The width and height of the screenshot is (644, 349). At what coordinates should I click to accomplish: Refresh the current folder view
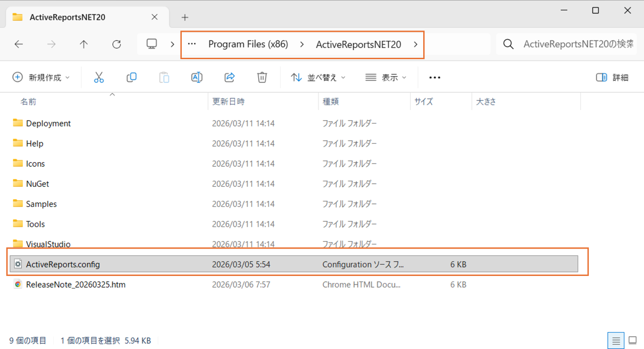pos(116,44)
